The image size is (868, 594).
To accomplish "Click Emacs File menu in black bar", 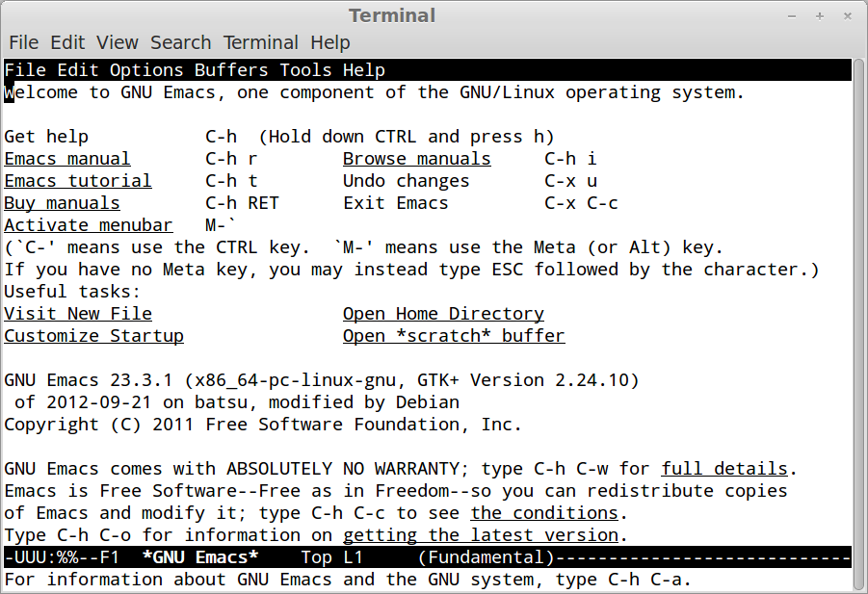I will [25, 70].
